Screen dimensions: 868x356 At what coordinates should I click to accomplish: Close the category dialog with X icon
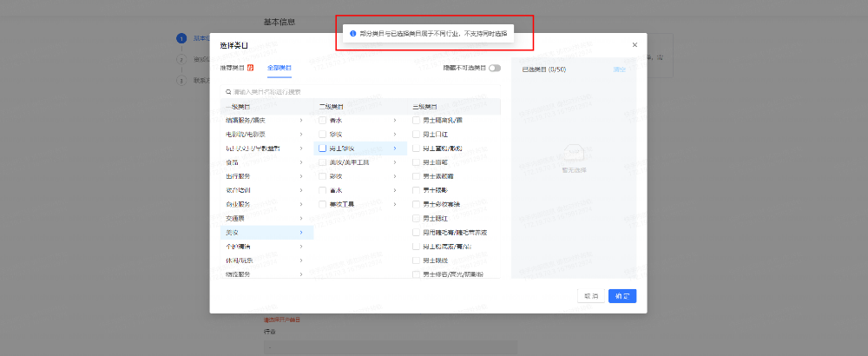pyautogui.click(x=635, y=45)
